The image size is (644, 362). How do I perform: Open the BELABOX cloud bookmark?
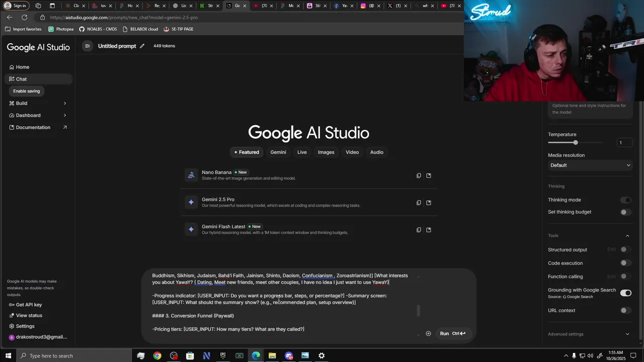(x=140, y=29)
